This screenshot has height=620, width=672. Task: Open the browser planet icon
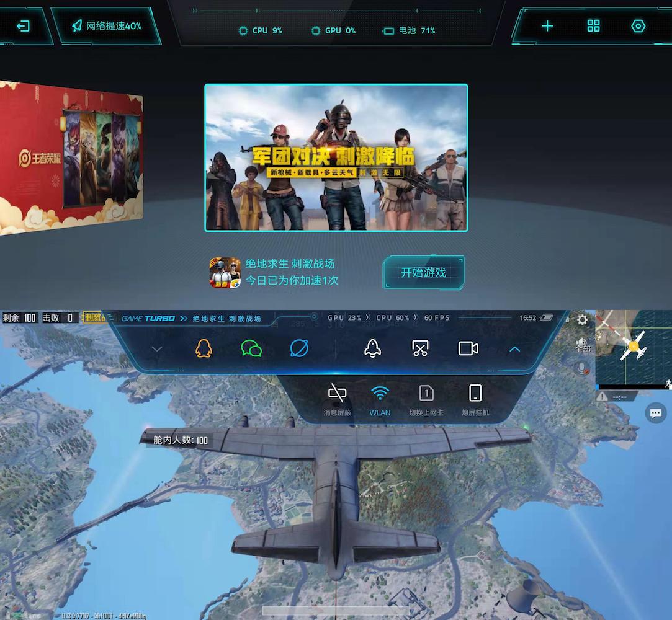click(299, 348)
